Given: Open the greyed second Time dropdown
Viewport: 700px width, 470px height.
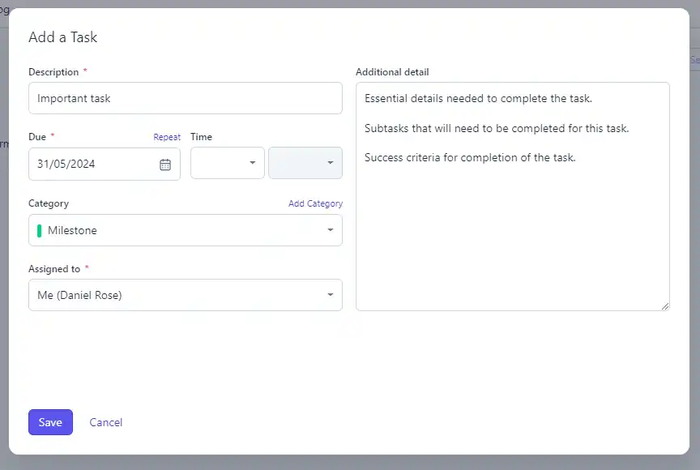Looking at the screenshot, I should point(305,163).
